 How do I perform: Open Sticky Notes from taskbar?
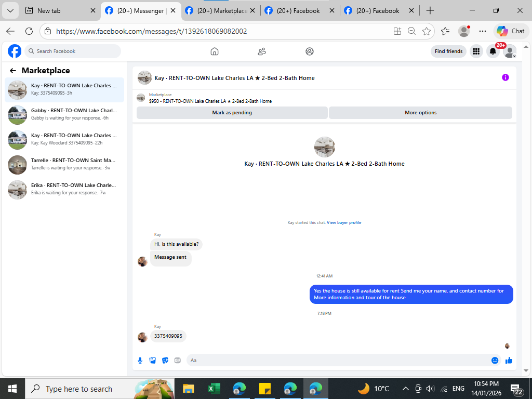(264, 389)
